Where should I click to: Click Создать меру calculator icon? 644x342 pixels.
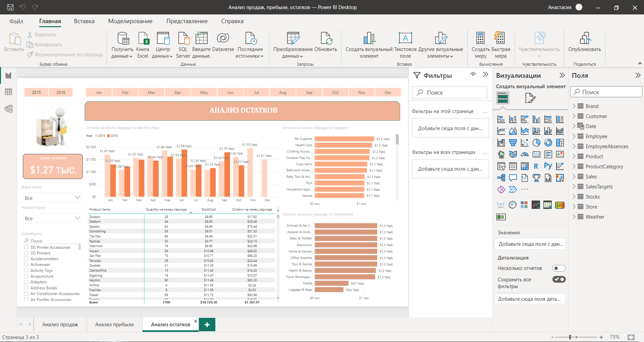tap(480, 38)
